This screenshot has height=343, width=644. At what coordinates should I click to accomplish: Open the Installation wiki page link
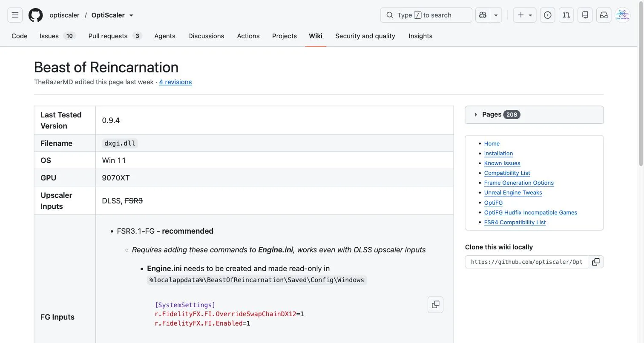coord(498,154)
